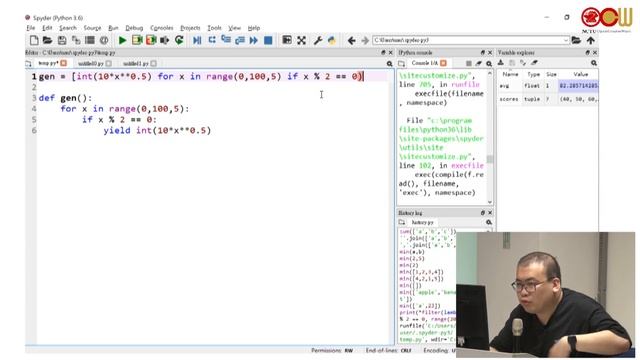This screenshot has width=640, height=360.
Task: Select the scores variable row
Action: pos(548,99)
